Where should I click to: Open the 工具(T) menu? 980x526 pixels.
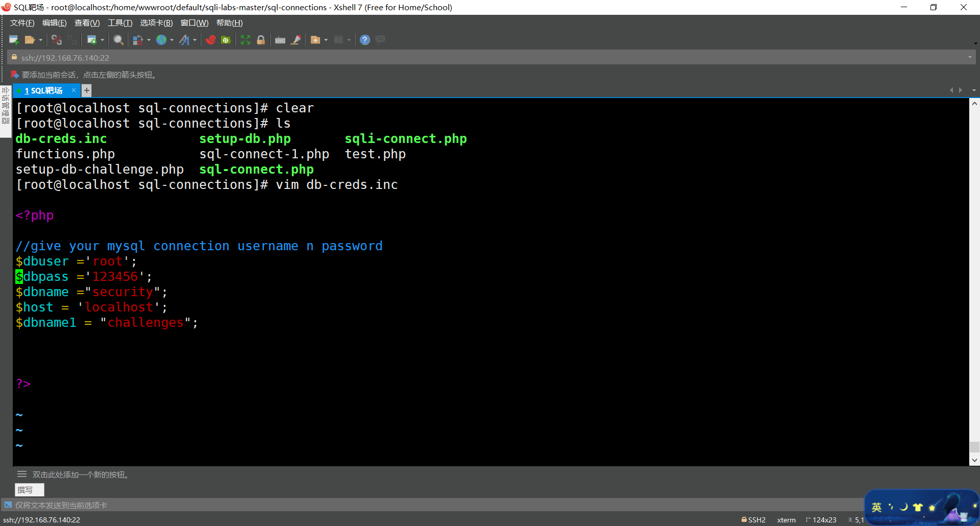[120, 23]
